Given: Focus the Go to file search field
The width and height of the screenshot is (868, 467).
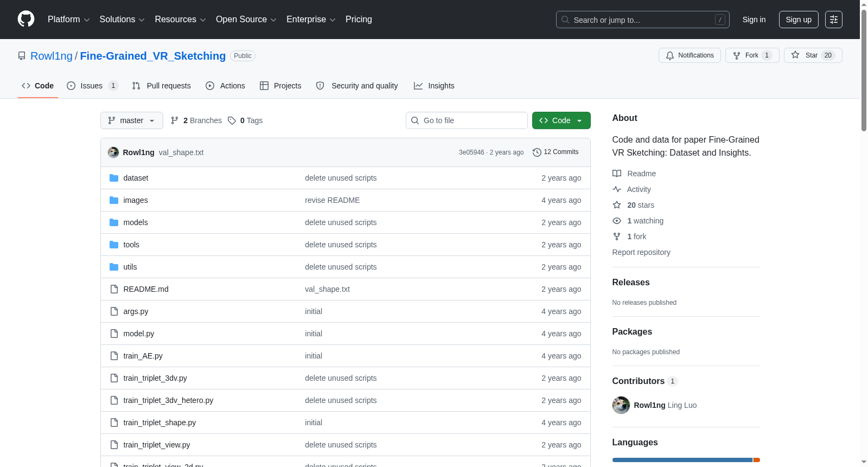Looking at the screenshot, I should [467, 120].
